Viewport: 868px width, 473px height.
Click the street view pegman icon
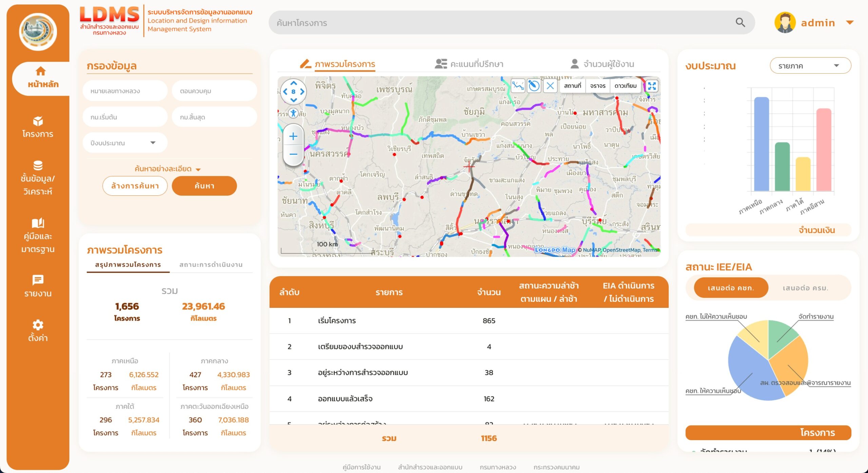pyautogui.click(x=293, y=113)
